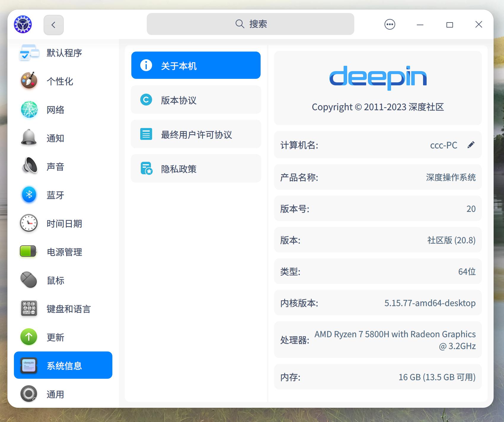504x422 pixels.
Task: Click the AMD Ryzen 7 5800H processor text
Action: [x=395, y=340]
